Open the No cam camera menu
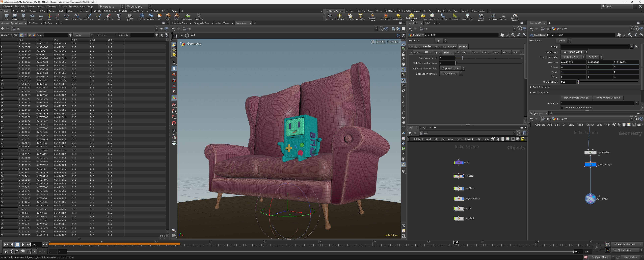Image resolution: width=644 pixels, height=260 pixels. (393, 42)
